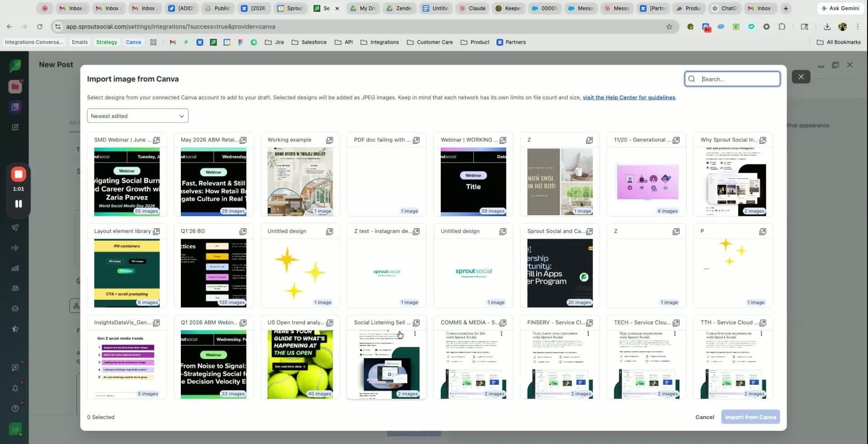Open SMD Webinar design in Canva icon

tap(156, 140)
